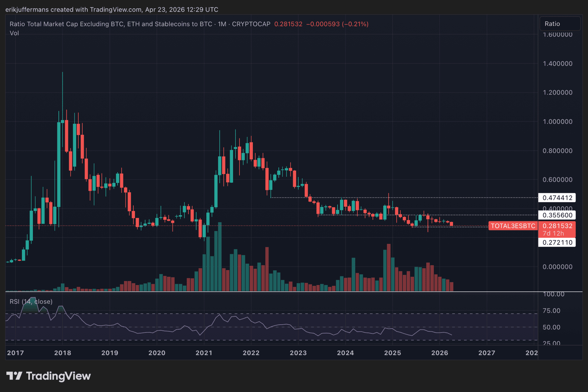Screen dimensions: 588x392
Task: Click the 0.355600 price level label
Action: (x=557, y=215)
